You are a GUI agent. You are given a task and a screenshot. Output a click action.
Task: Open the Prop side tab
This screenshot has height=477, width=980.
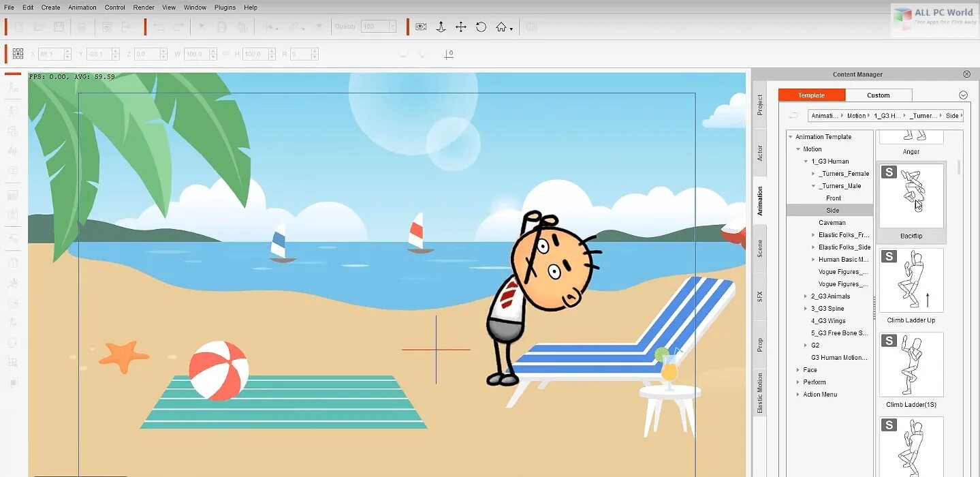point(760,345)
